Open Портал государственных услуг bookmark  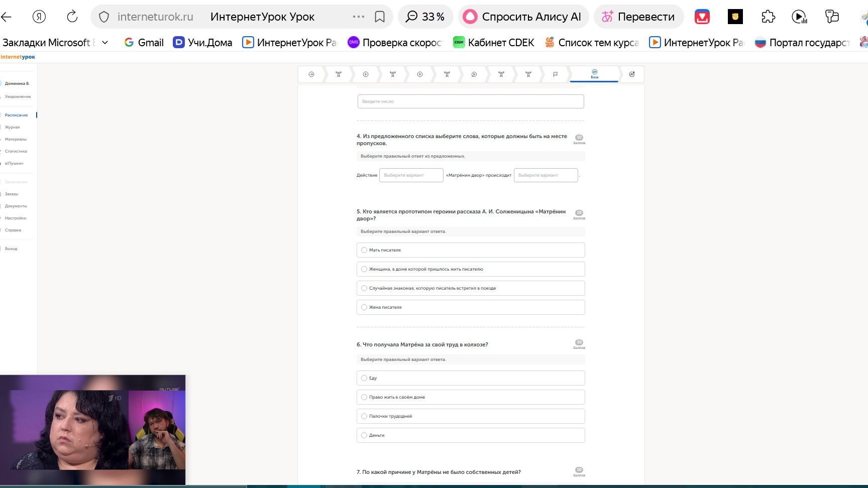pyautogui.click(x=802, y=43)
